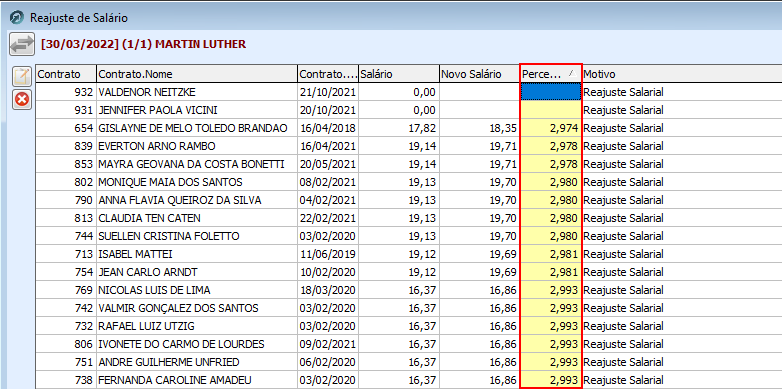782x389 pixels.
Task: Select row NICOLAS LUIS DE LIMA
Action: 409,290
